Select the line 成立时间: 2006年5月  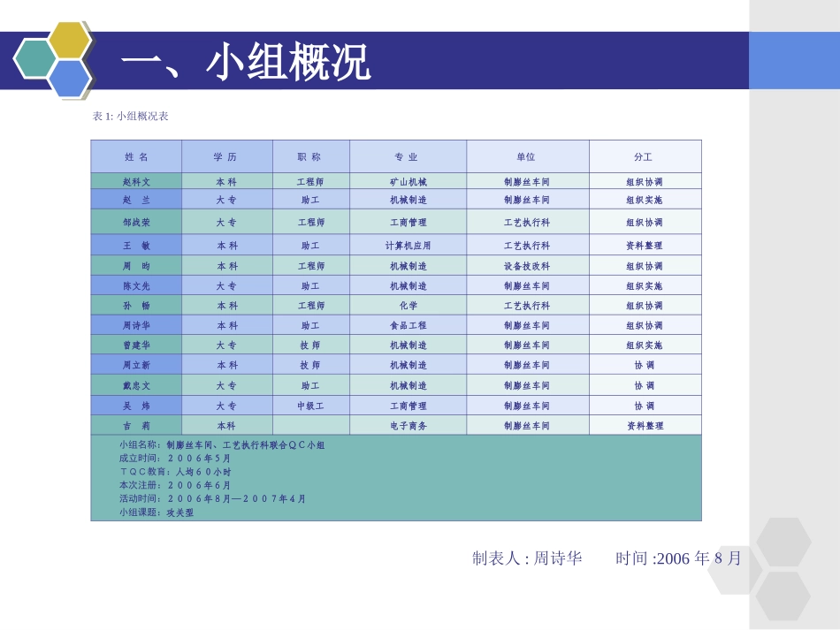click(x=175, y=459)
